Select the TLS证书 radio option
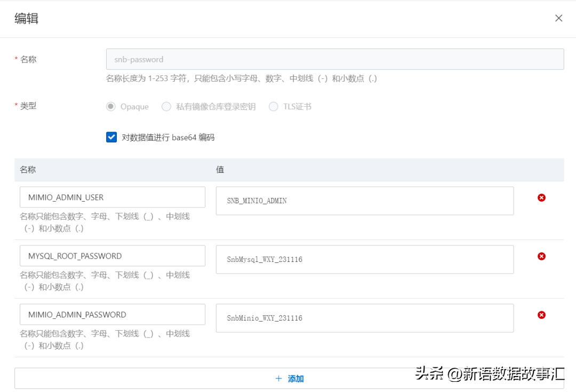The height and width of the screenshot is (392, 576). pos(274,107)
